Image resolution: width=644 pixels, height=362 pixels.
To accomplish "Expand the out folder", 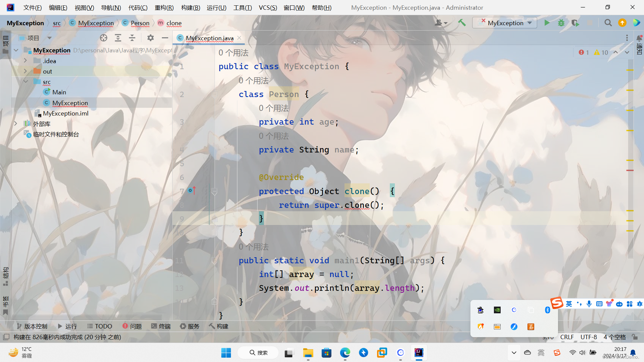I will 26,71.
